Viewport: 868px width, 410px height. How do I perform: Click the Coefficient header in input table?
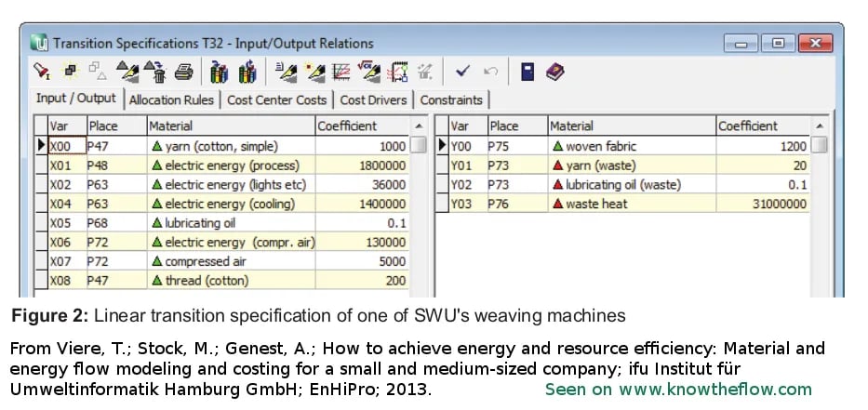click(363, 126)
